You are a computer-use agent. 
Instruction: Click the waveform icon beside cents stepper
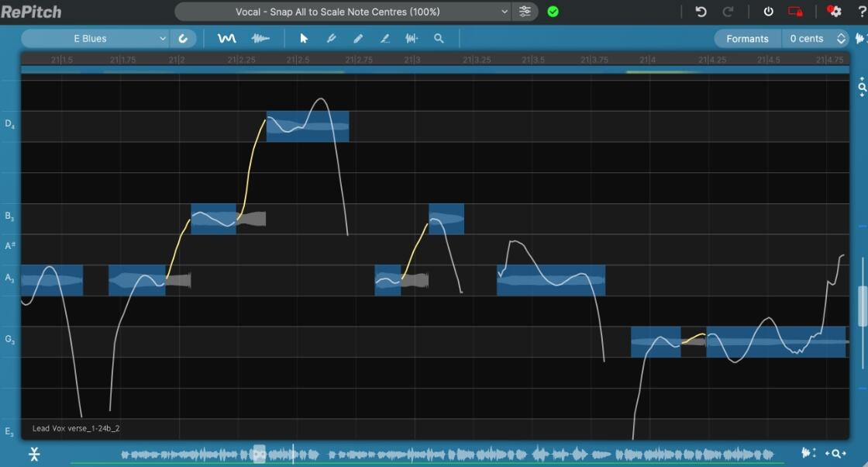pyautogui.click(x=860, y=38)
